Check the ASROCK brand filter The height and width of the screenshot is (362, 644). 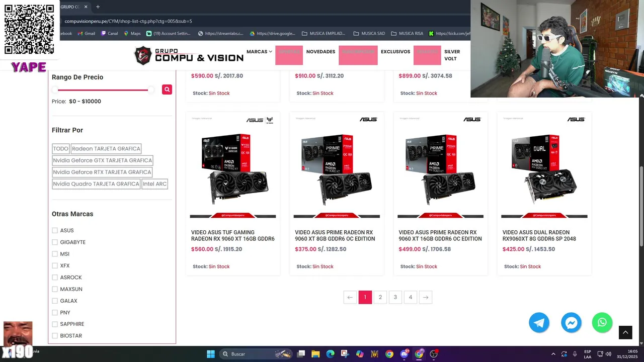[55, 278]
